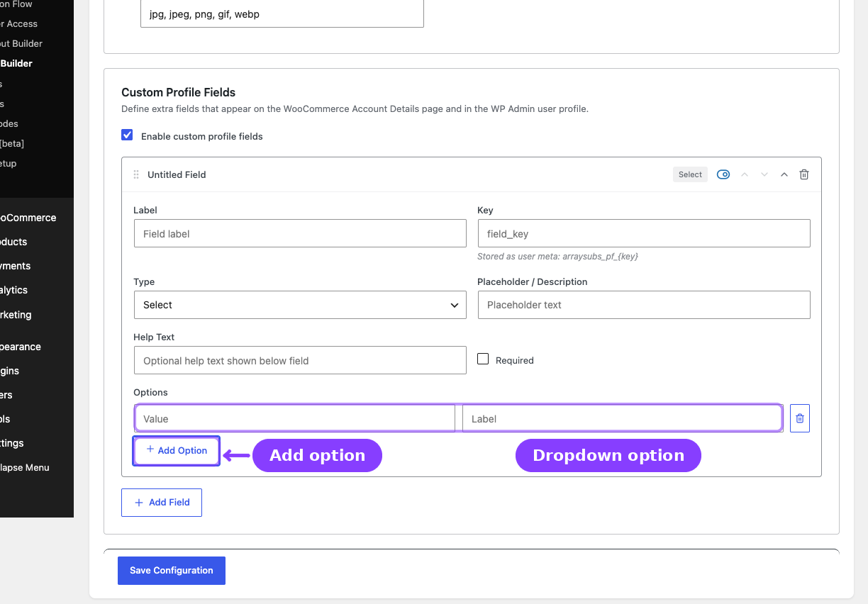868x604 pixels.
Task: Click the Help Text input field
Action: coord(300,360)
